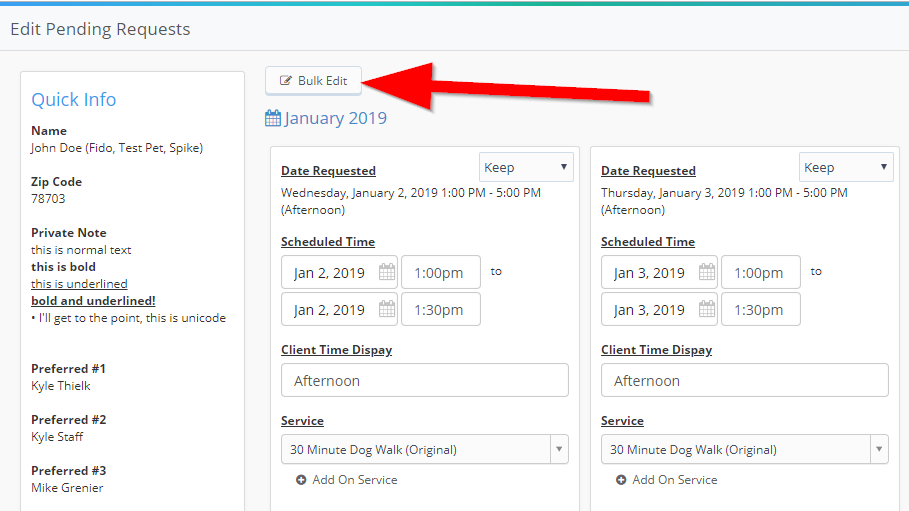Open the Keep dropdown for Wednesday request
The width and height of the screenshot is (909, 511).
526,167
